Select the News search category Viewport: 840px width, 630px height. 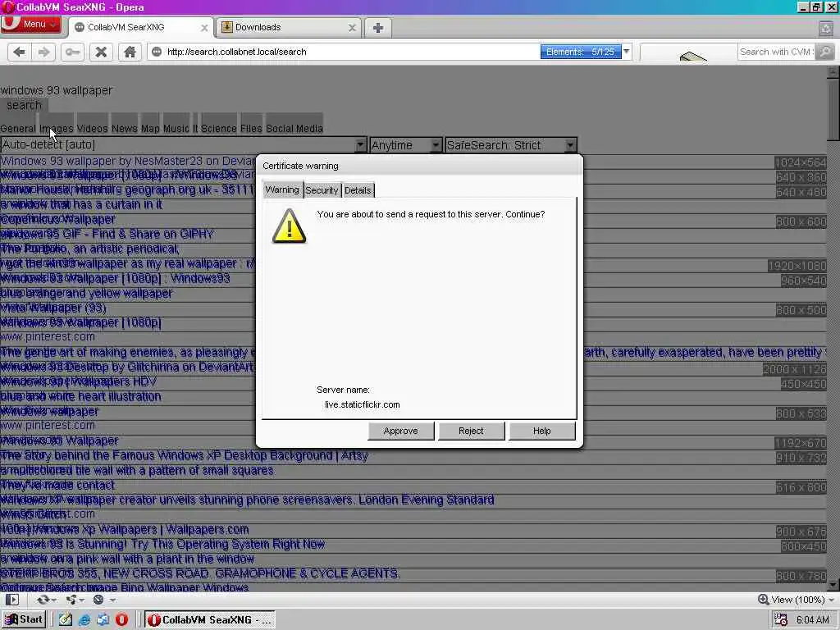point(125,128)
